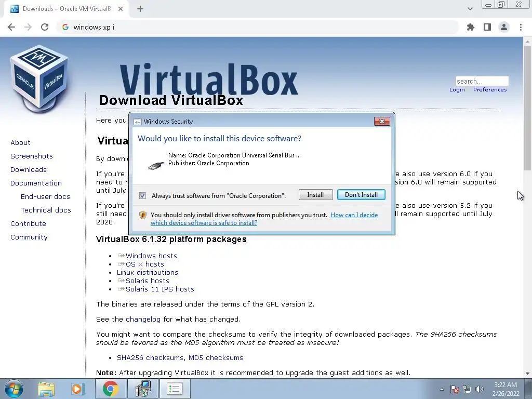Download the Windows hosts package
Image resolution: width=532 pixels, height=399 pixels.
[151, 256]
